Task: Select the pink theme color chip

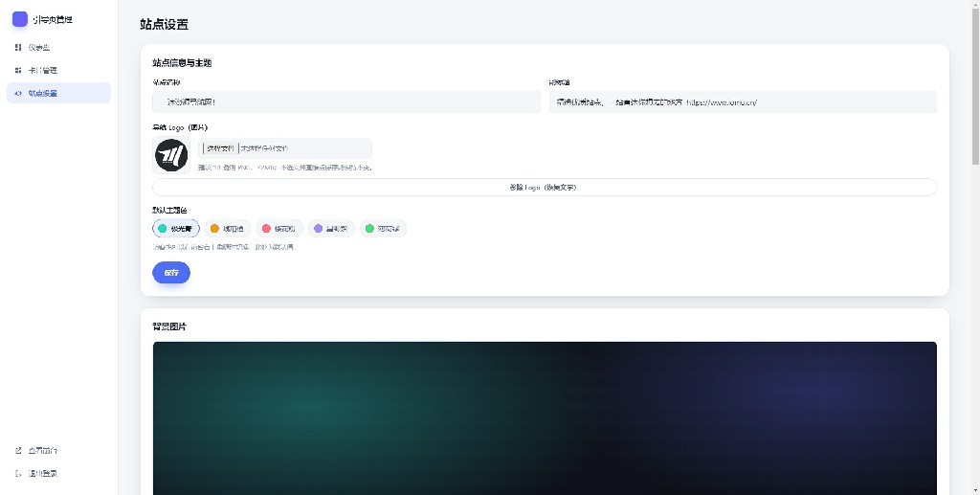Action: (x=279, y=229)
